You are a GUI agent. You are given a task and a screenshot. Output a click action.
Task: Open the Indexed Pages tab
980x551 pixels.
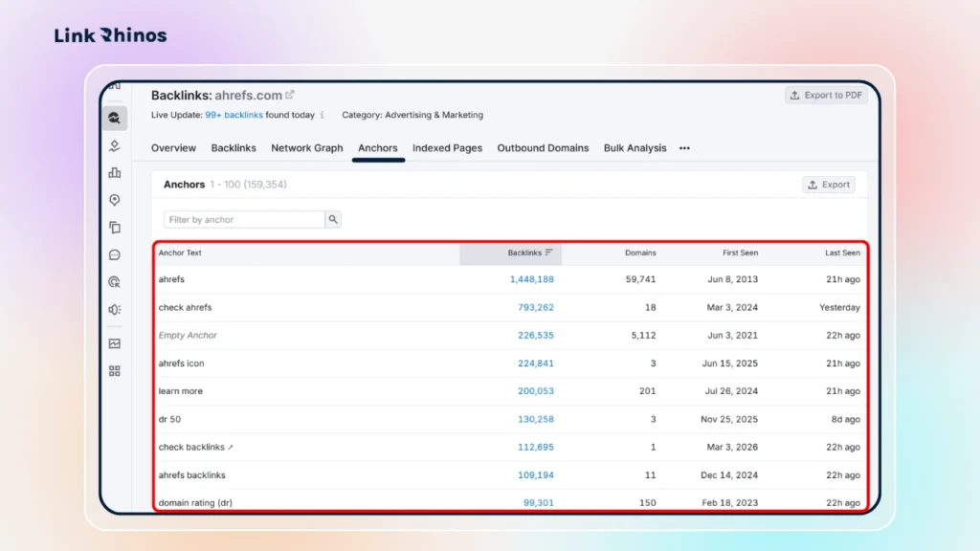pyautogui.click(x=447, y=148)
